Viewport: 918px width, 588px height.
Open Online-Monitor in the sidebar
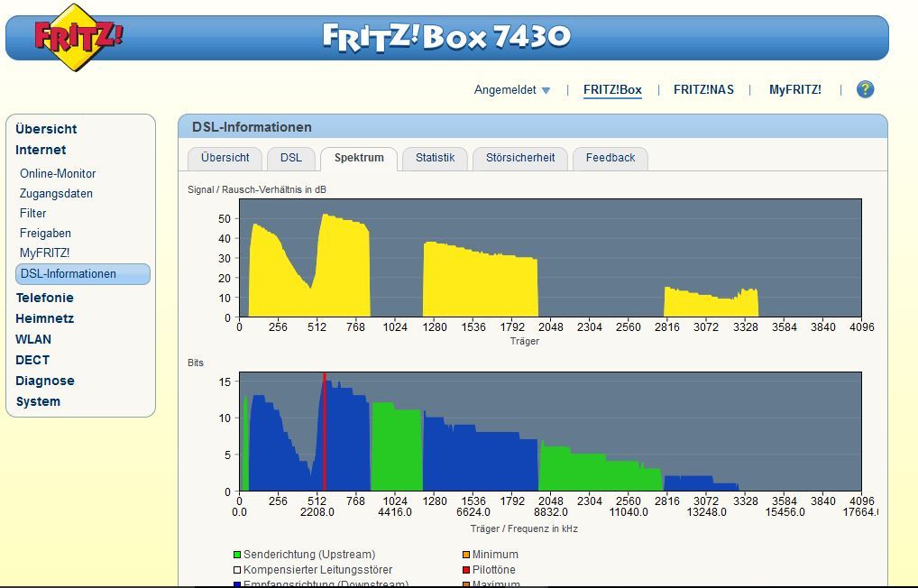[x=58, y=174]
